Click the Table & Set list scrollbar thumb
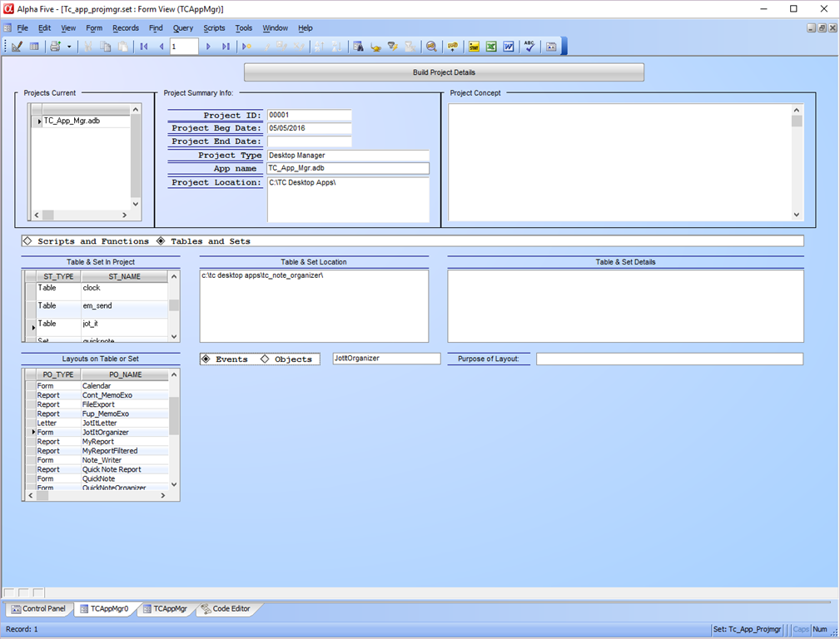Screen dimensions: 840x639 point(174,305)
